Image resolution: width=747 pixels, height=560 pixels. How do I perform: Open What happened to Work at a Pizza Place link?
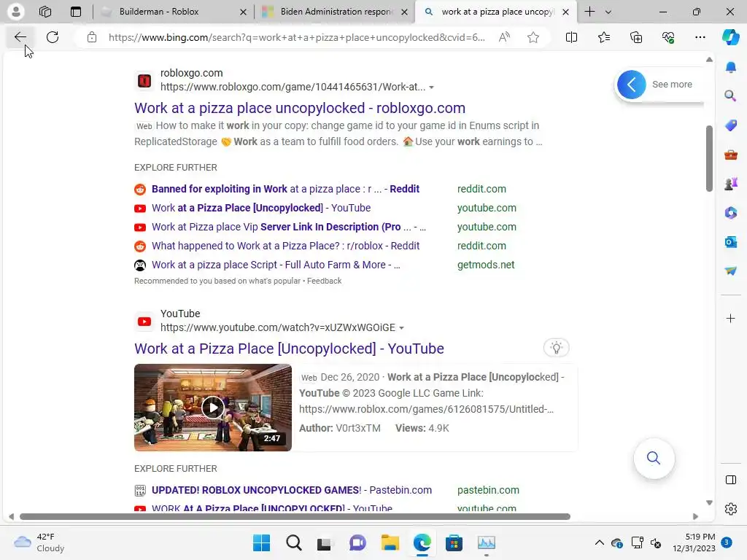(x=285, y=246)
